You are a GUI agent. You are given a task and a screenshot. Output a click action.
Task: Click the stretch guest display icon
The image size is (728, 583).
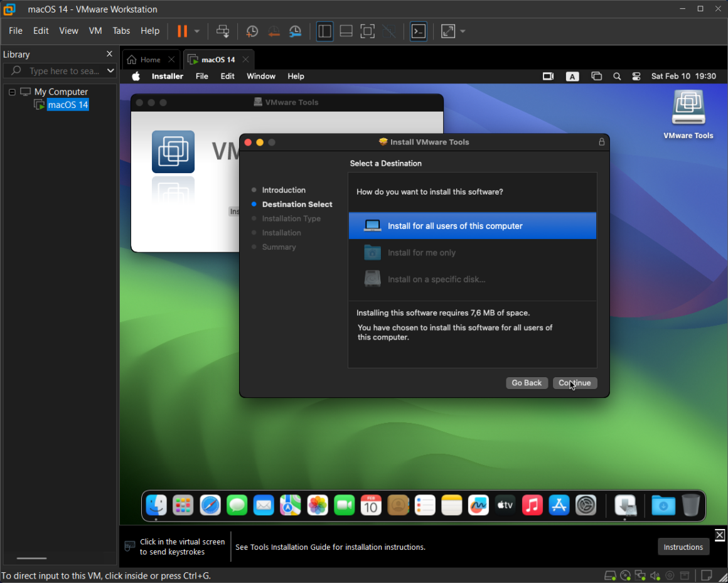(448, 31)
